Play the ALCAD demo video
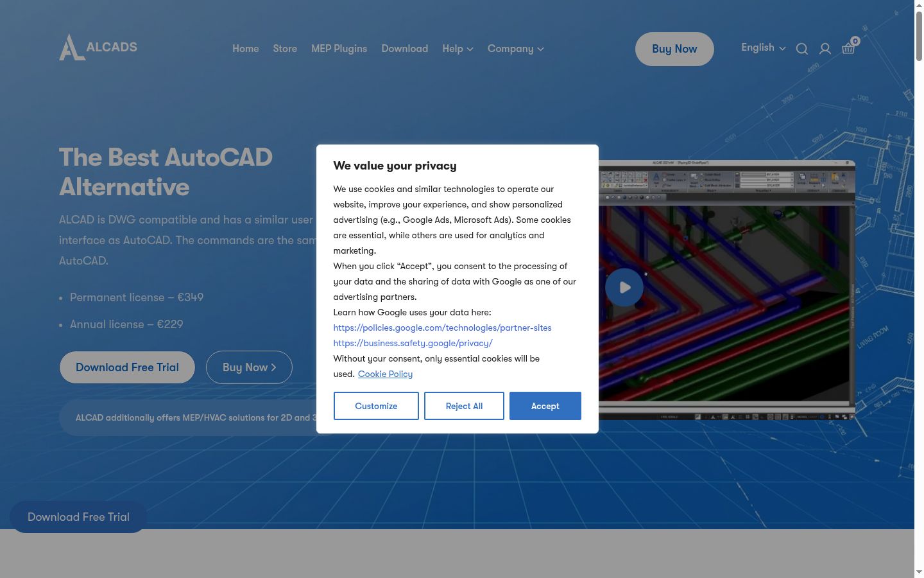 624,287
